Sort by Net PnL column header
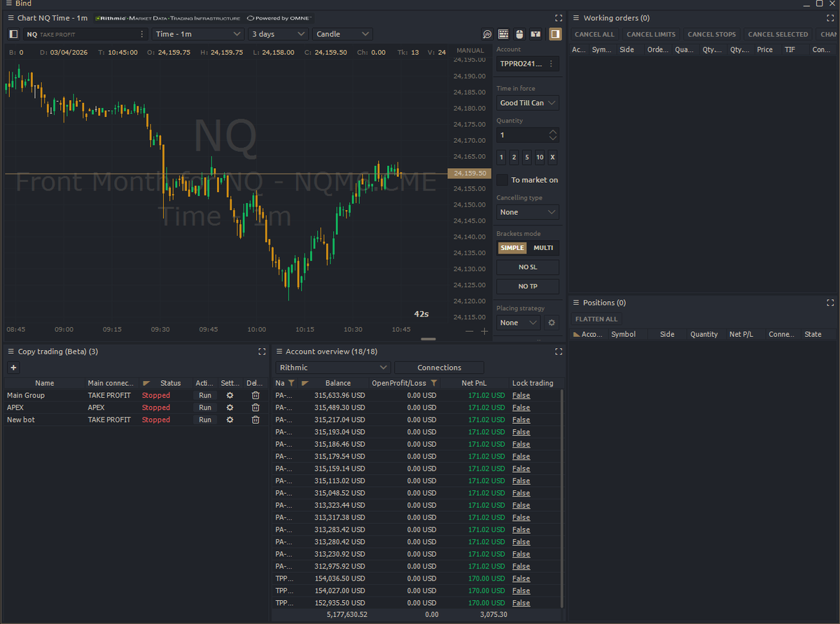 (474, 383)
